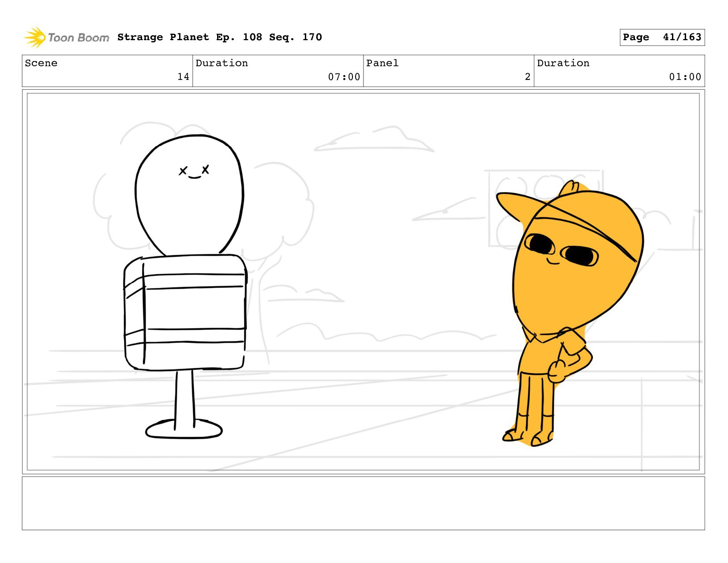Screen dimensions: 728x563
Task: Select the scene number value "14"
Action: point(184,77)
